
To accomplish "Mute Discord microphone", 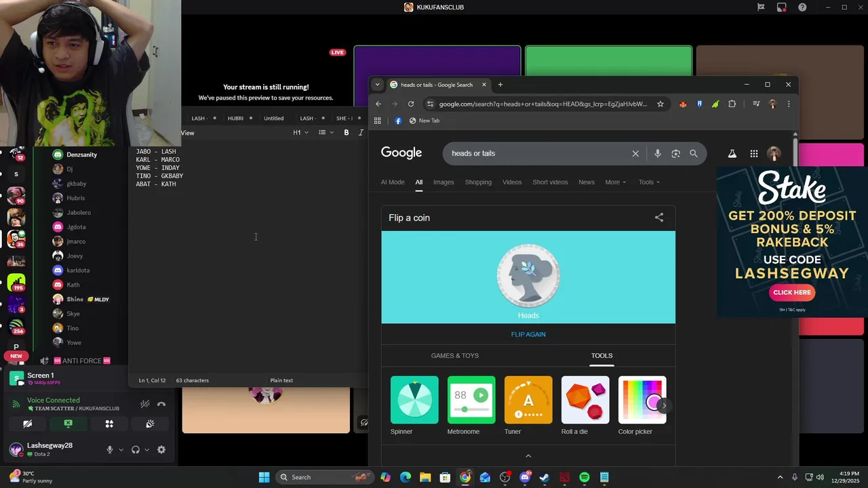I will pos(109,449).
